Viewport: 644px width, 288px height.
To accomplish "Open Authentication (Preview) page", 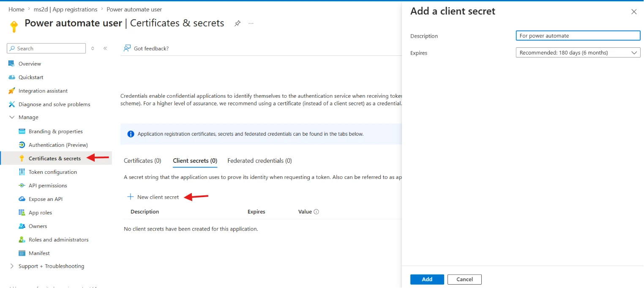I will pos(58,145).
